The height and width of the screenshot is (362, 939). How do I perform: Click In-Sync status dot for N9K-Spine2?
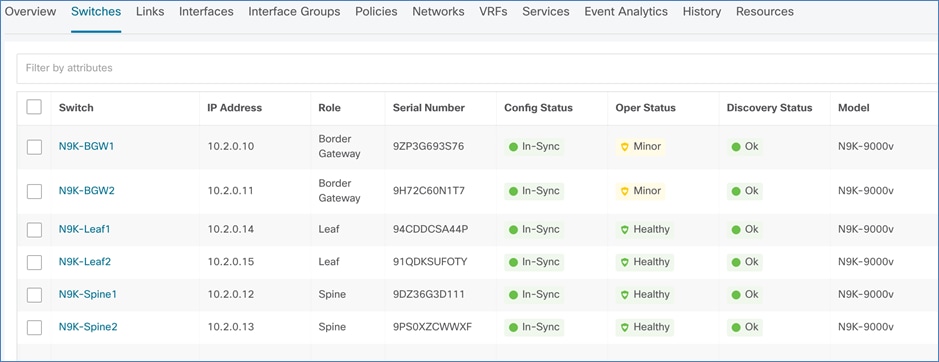tap(513, 327)
